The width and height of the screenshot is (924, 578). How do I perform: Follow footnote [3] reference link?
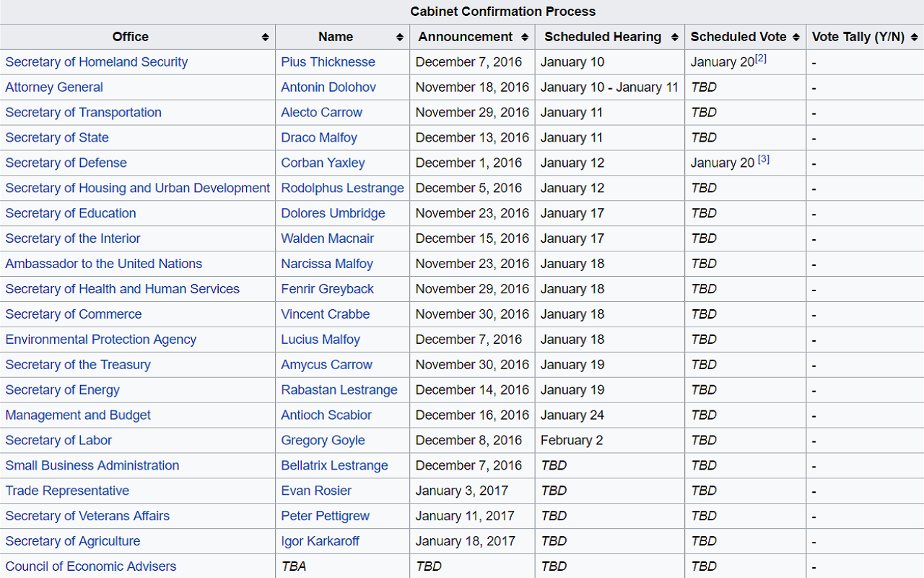[764, 160]
